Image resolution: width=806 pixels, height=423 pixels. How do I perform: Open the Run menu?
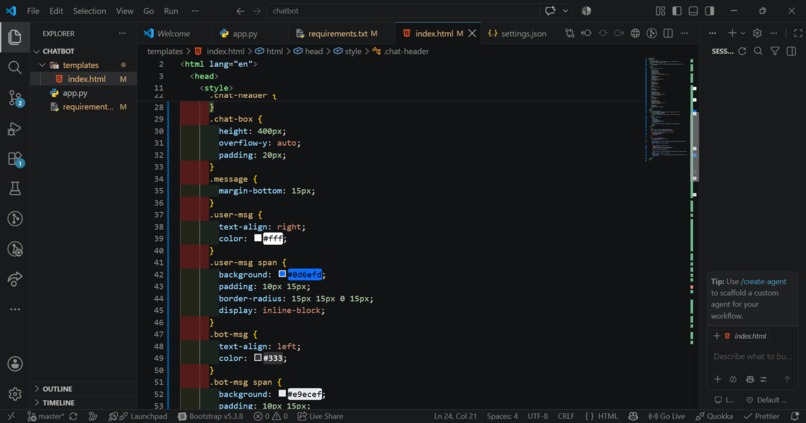tap(171, 11)
